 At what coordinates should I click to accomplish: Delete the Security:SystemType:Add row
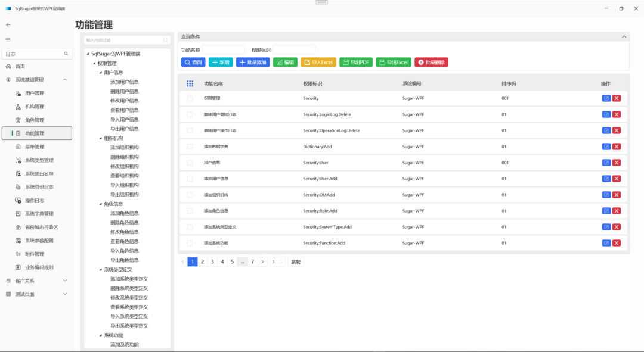click(617, 227)
